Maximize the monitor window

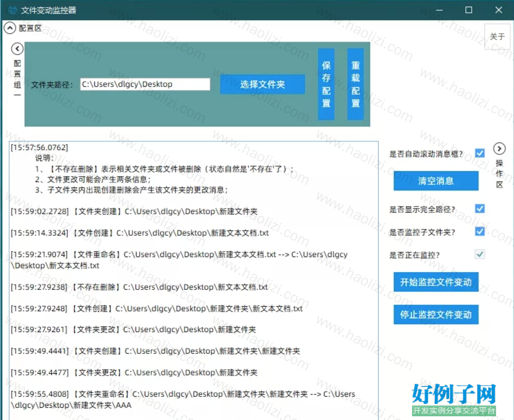469,10
